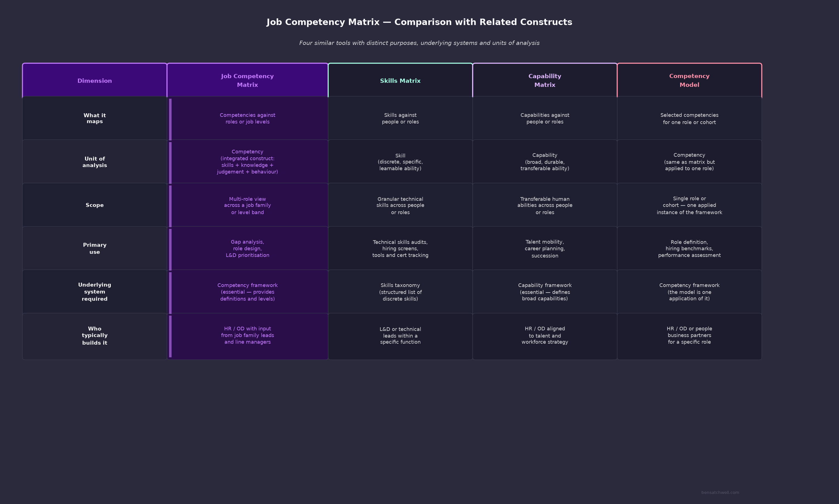Click 'Technical skills audits, hiring screens' cell
Image resolution: width=839 pixels, height=504 pixels.
400,249
